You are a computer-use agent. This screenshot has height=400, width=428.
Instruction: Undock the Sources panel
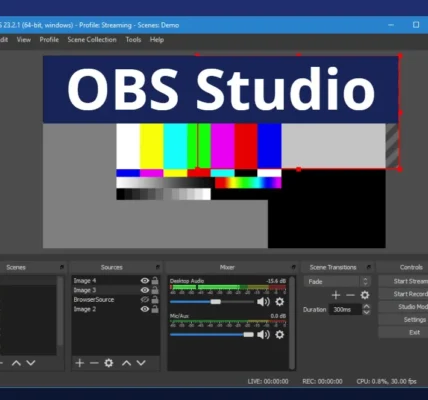pos(158,267)
